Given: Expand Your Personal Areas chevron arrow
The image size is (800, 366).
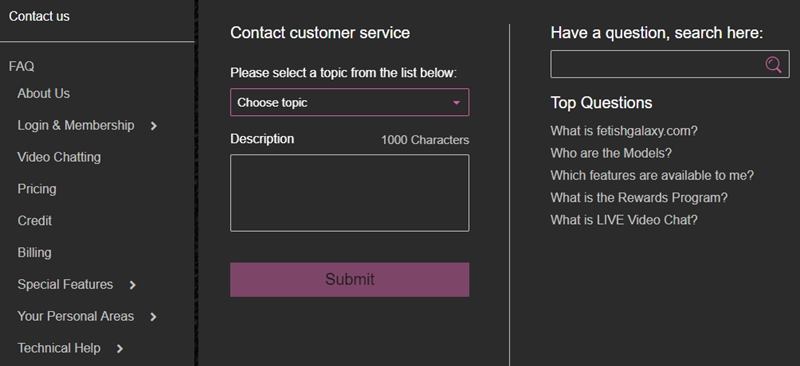Looking at the screenshot, I should [x=153, y=317].
